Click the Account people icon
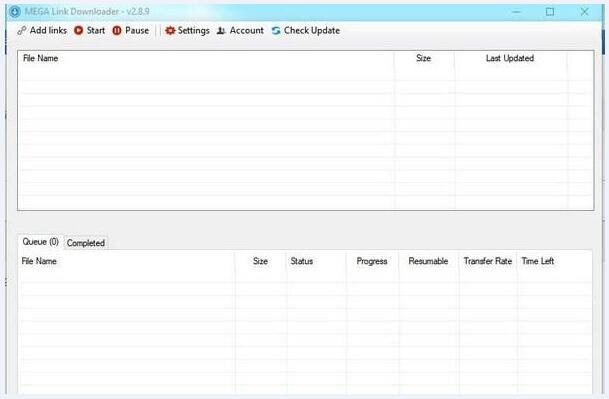Screen dimensions: 609x399 point(221,30)
